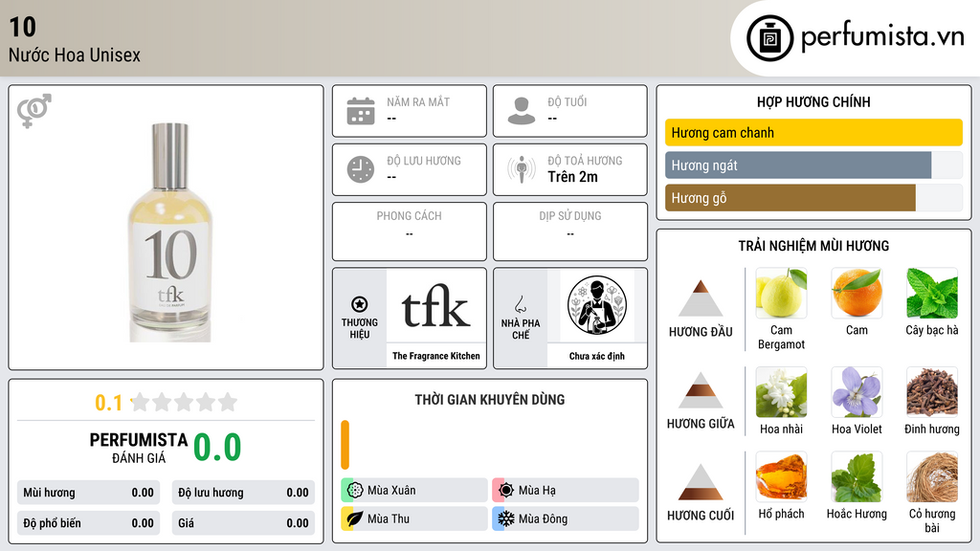Click the Nước Hoa Unisex subtitle
Image resolution: width=980 pixels, height=551 pixels.
tap(75, 55)
